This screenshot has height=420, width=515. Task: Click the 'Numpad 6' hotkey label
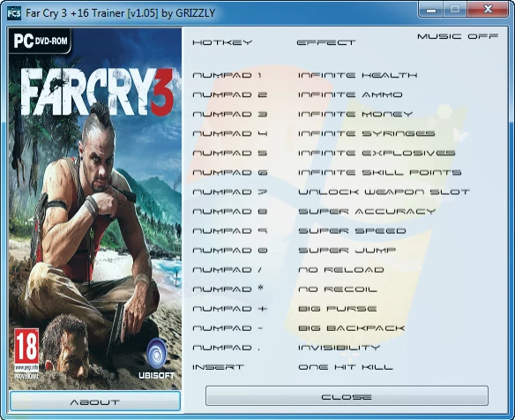coord(230,172)
